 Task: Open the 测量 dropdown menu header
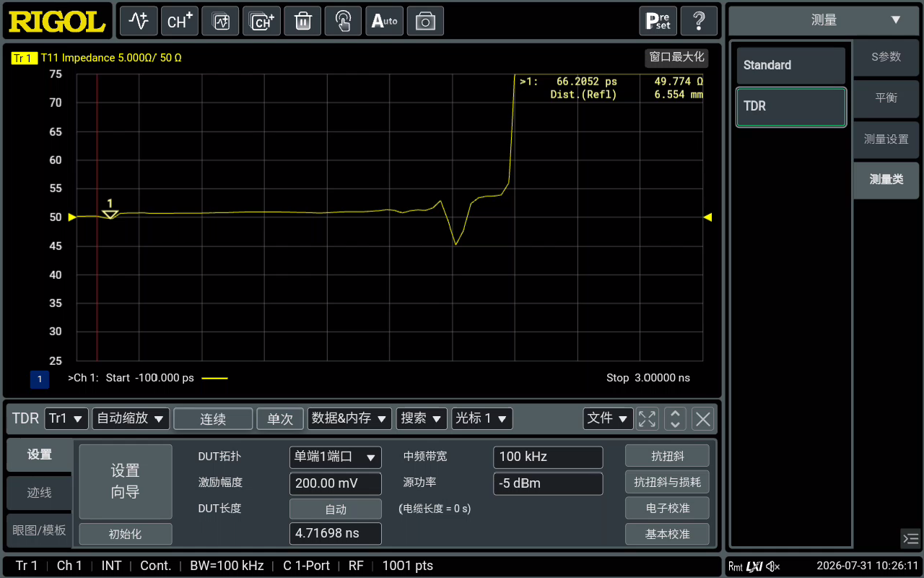(x=824, y=20)
